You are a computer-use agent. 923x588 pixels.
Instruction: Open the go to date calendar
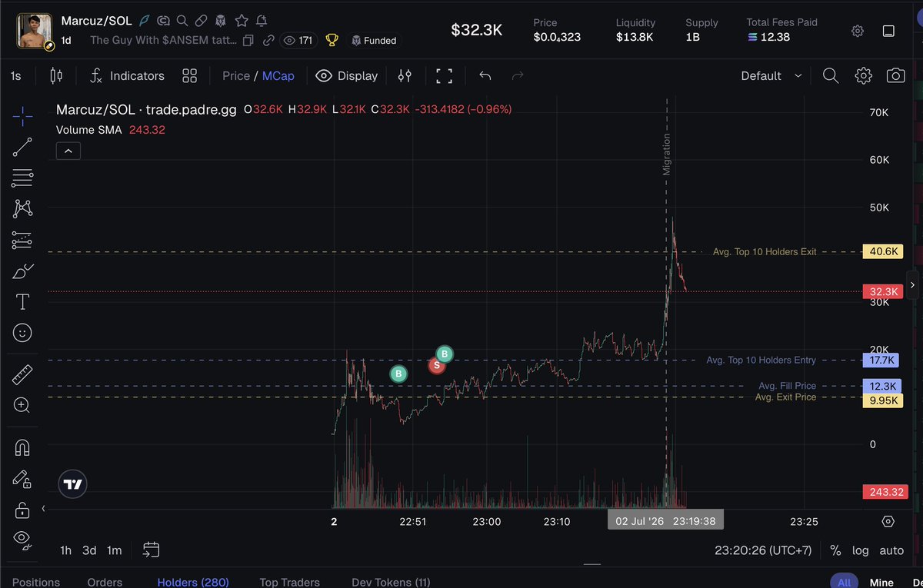151,550
